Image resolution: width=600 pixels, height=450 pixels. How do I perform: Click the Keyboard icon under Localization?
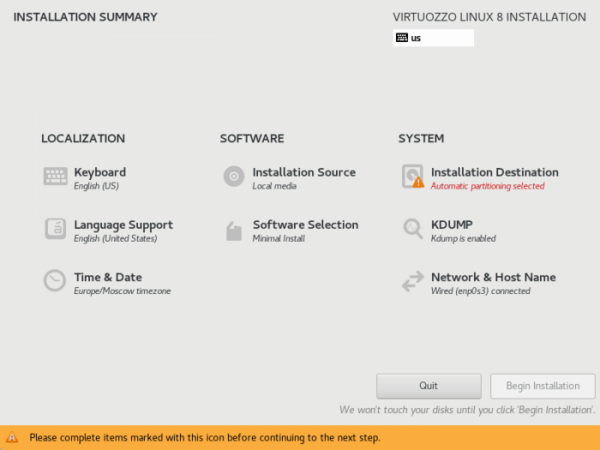pos(54,177)
